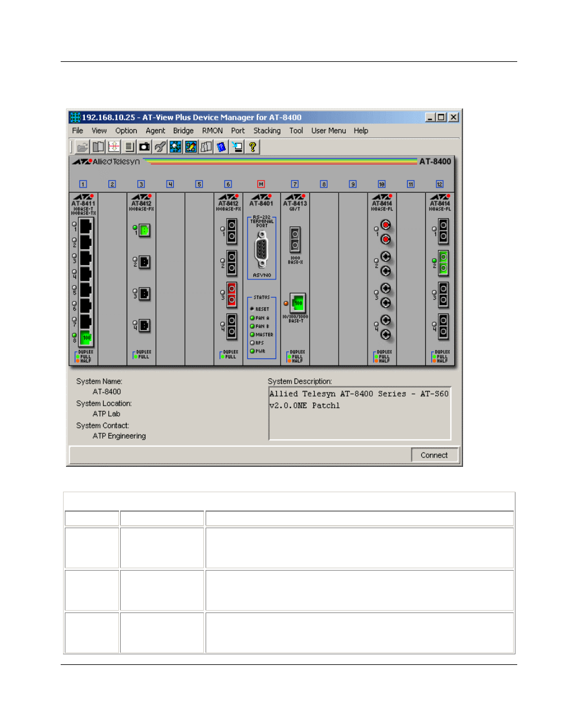Click the wrench tool toolbar icon
This screenshot has width=562, height=728.
tap(160, 147)
